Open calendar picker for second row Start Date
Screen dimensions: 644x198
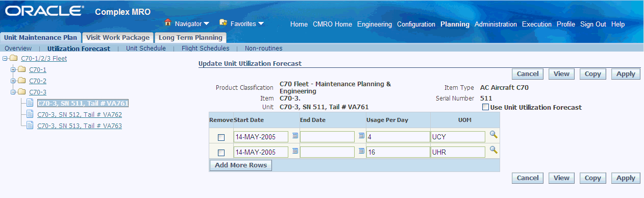point(295,152)
